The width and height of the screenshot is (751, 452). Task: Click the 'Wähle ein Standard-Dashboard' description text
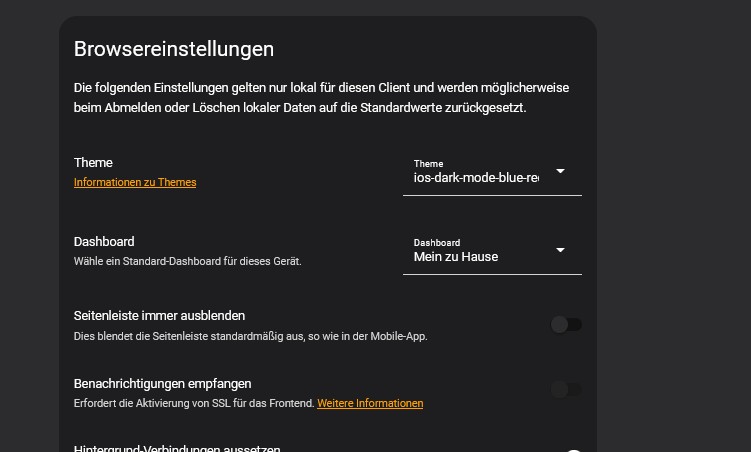click(x=187, y=261)
